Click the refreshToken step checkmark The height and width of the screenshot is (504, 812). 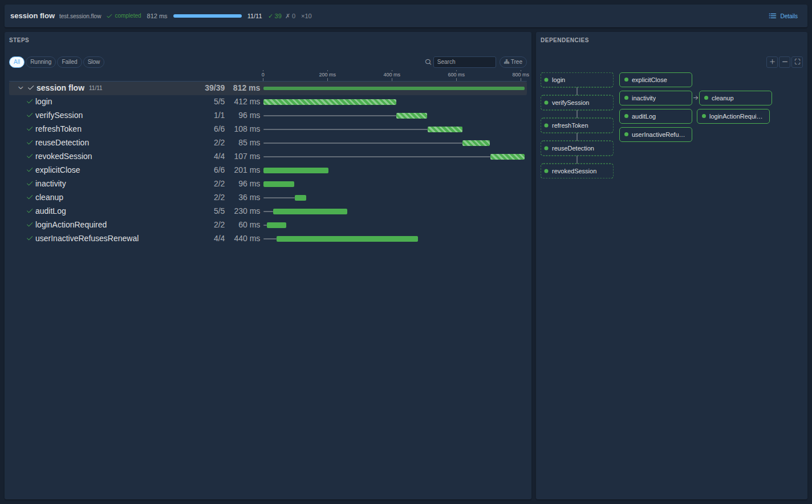pos(30,129)
